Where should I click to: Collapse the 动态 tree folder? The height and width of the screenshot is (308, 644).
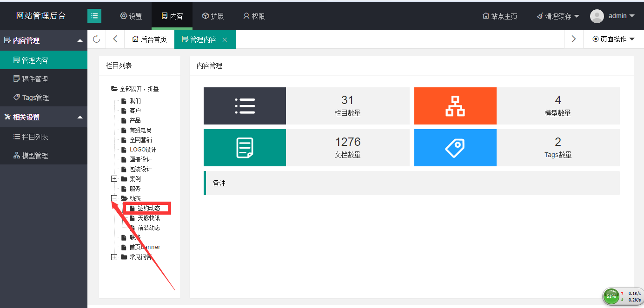(x=114, y=198)
